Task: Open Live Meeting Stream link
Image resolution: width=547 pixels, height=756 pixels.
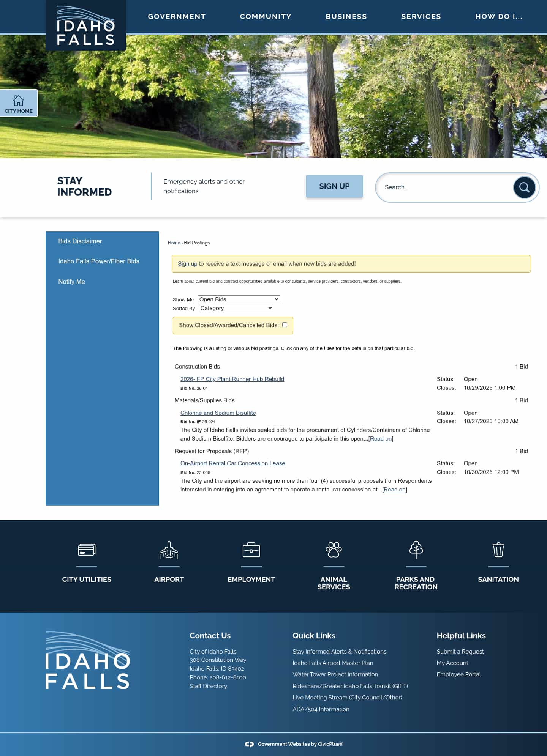Action: pyautogui.click(x=347, y=698)
